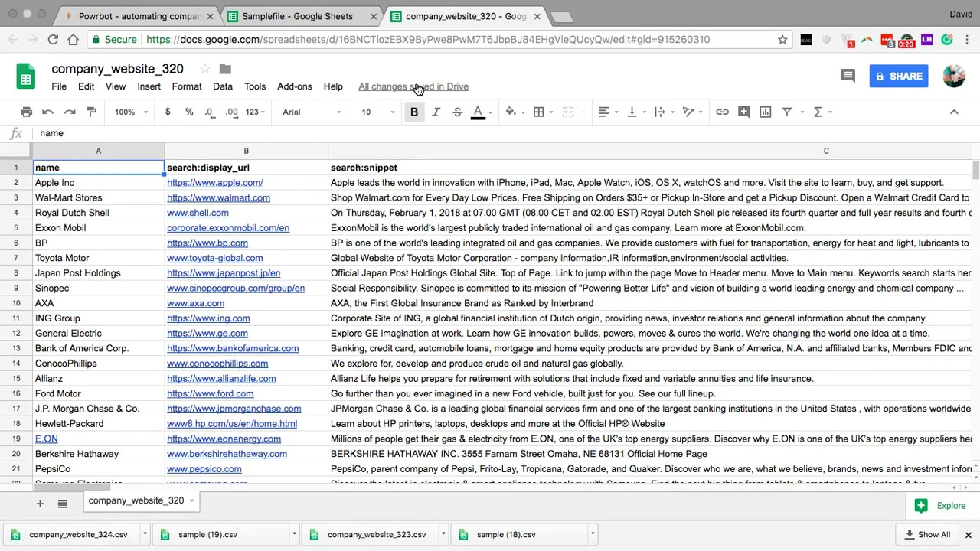The width and height of the screenshot is (980, 551).
Task: Open the https://www.ford.com link
Action: tap(211, 393)
